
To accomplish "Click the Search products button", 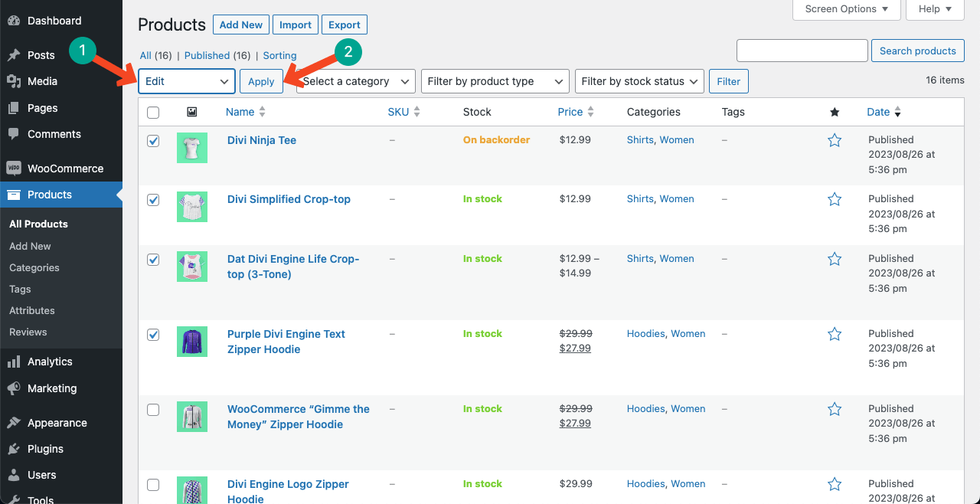I will [x=917, y=51].
